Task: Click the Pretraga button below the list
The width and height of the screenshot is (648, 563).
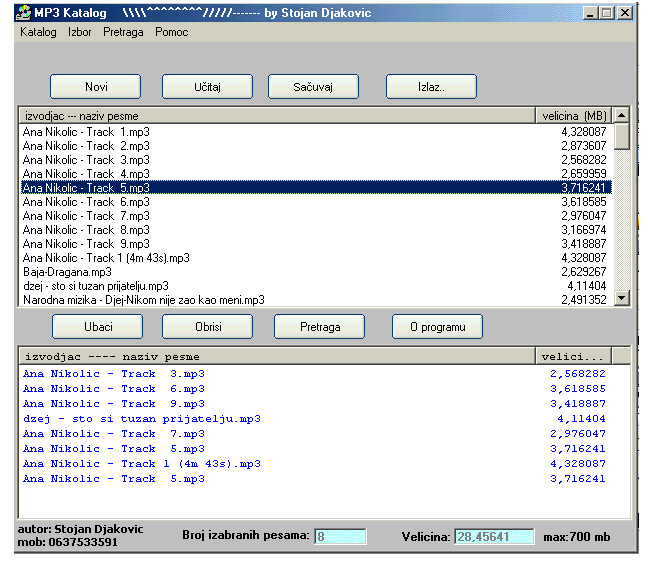Action: (319, 327)
